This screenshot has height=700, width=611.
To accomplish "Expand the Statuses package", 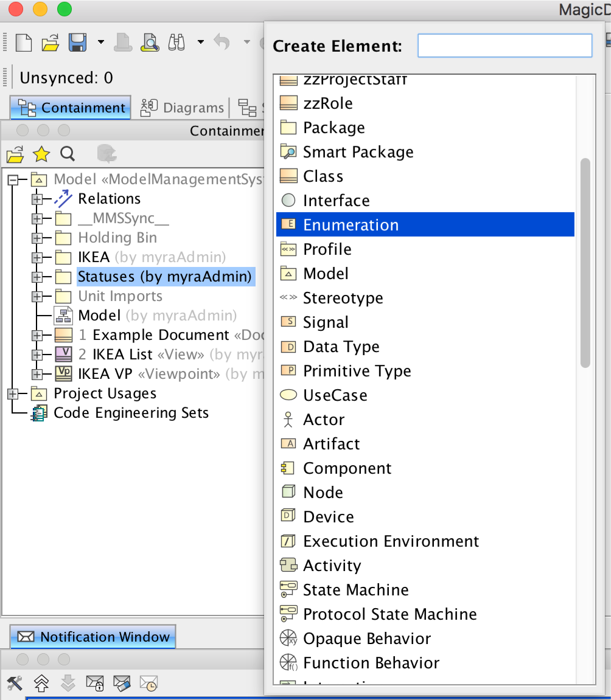I will [37, 277].
